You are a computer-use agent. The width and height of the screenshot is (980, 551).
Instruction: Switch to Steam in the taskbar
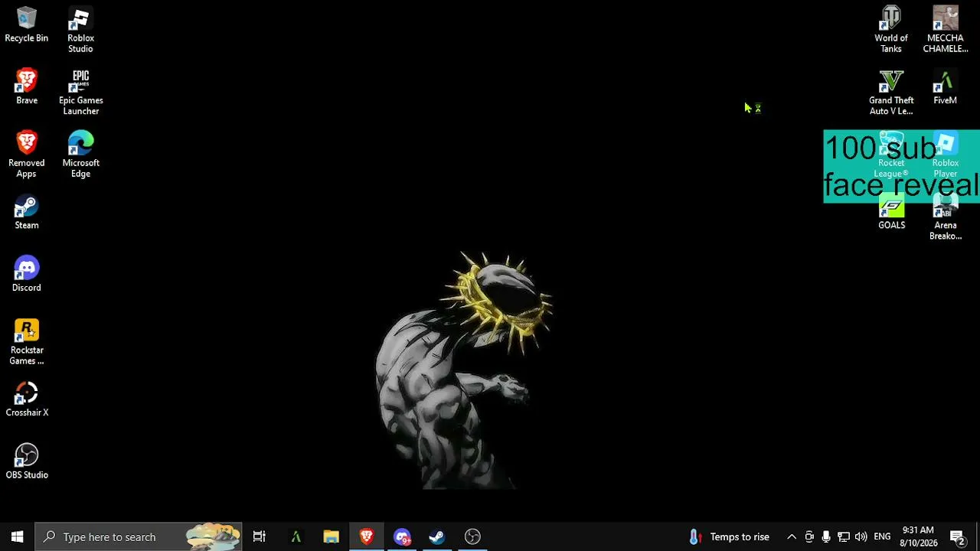pos(437,536)
